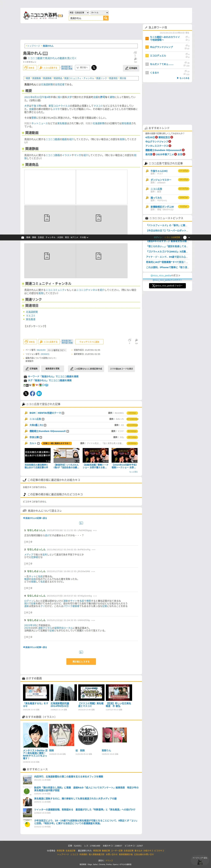The height and width of the screenshot is (868, 211).
Task: Click the TV icon in the sticky navbar
Action: click(23, 237)
